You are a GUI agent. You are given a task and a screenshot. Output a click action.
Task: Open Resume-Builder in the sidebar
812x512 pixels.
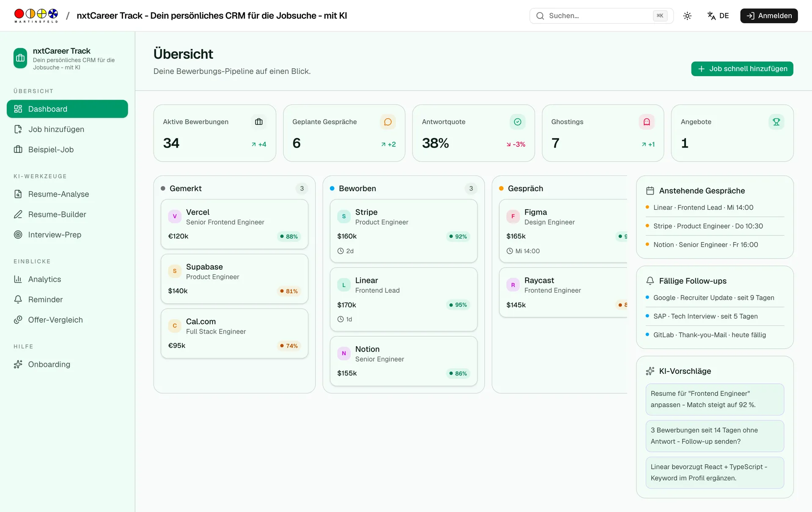pos(67,214)
